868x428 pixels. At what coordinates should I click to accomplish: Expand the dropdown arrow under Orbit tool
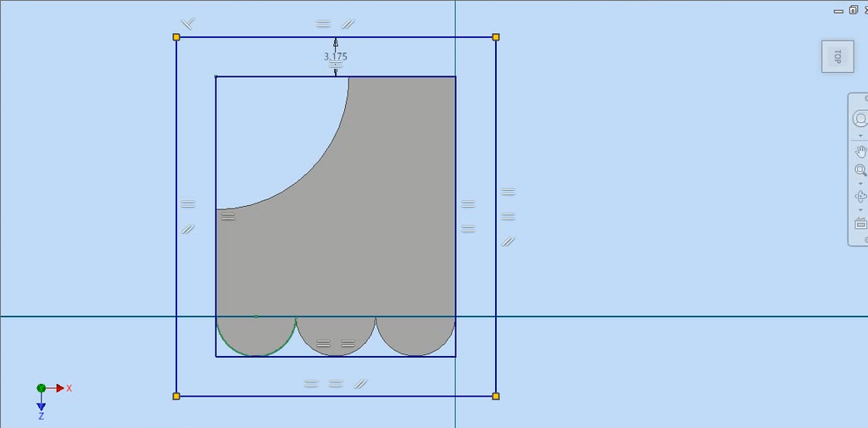[x=860, y=210]
